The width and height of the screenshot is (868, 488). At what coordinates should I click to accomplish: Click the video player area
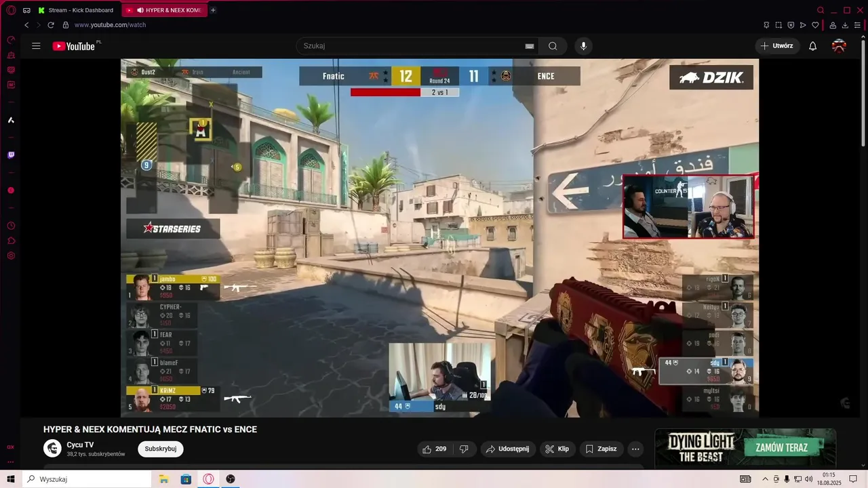[439, 238]
